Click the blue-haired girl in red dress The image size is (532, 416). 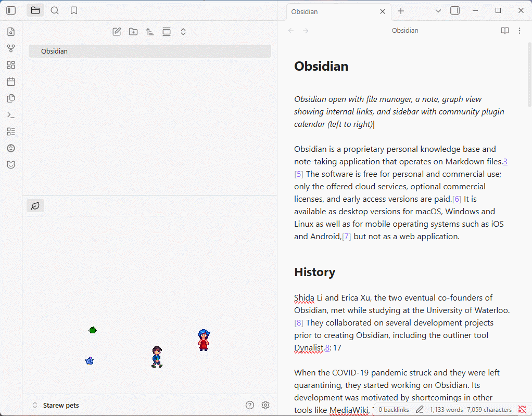tap(204, 340)
